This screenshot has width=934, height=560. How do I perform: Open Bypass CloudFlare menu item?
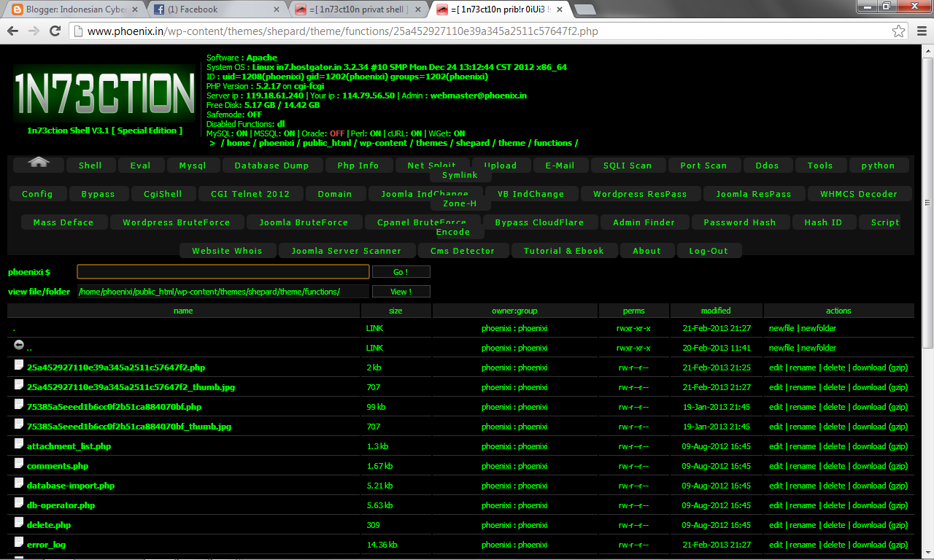539,222
